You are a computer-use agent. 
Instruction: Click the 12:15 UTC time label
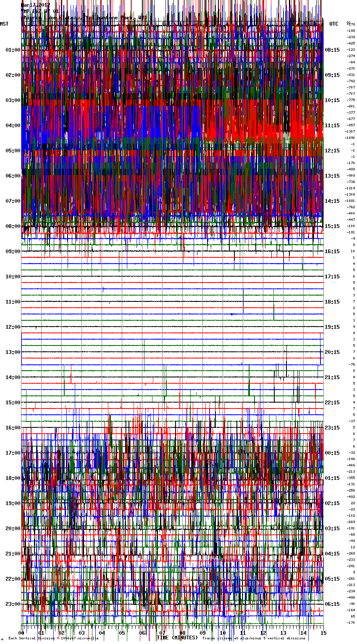332,151
